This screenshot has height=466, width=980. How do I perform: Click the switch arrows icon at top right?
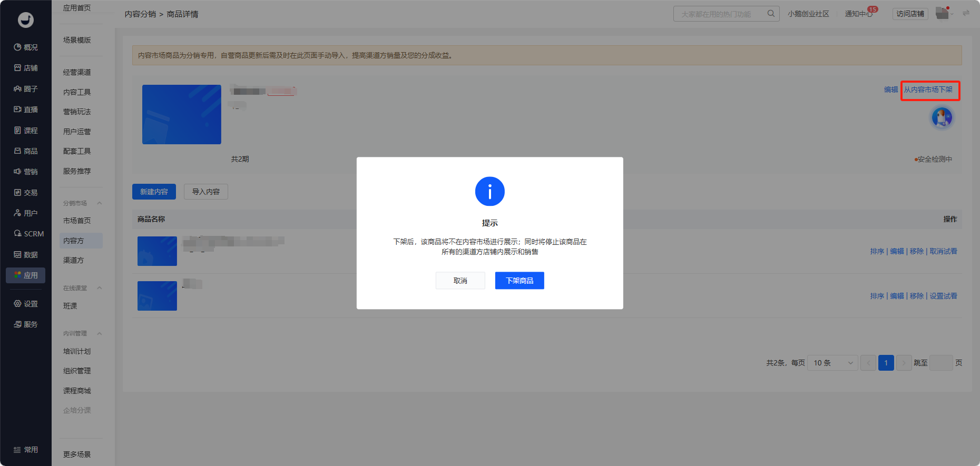tap(966, 13)
